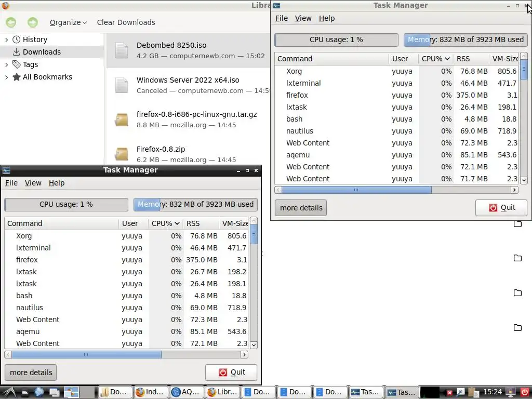Switch to Ind... Firefox taskbar button
The image size is (532, 399).
[x=151, y=392]
